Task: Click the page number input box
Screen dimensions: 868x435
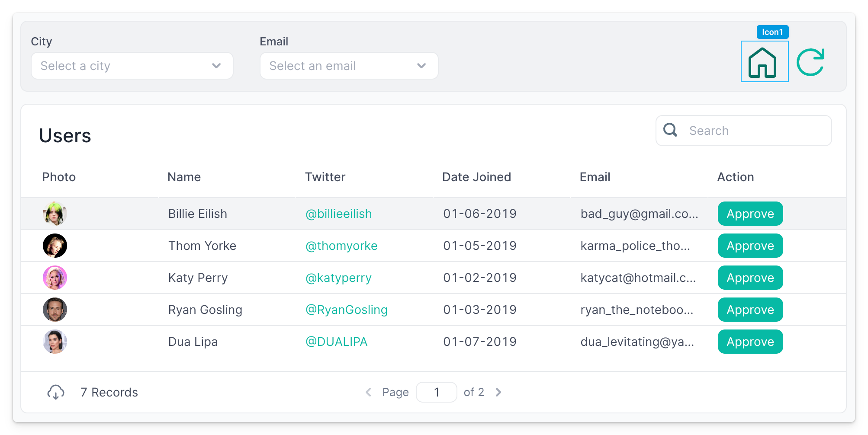Action: pyautogui.click(x=436, y=392)
